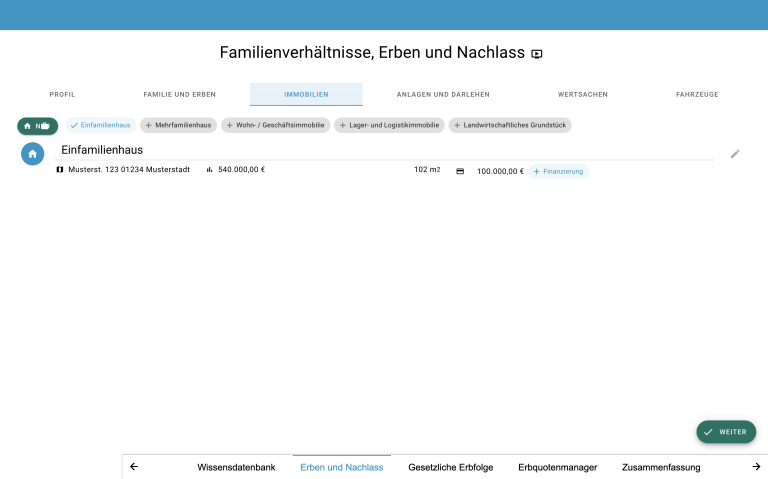Go back with the bottom left arrow
Image resolution: width=768 pixels, height=479 pixels.
click(x=134, y=467)
